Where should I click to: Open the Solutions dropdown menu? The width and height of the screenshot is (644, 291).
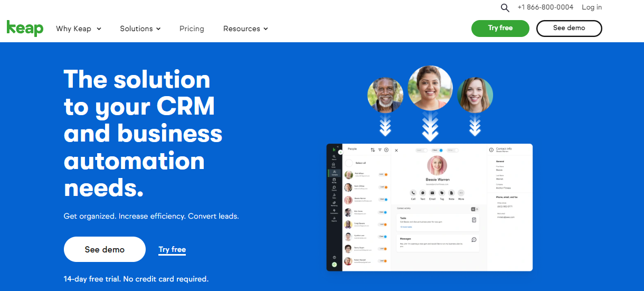[140, 29]
